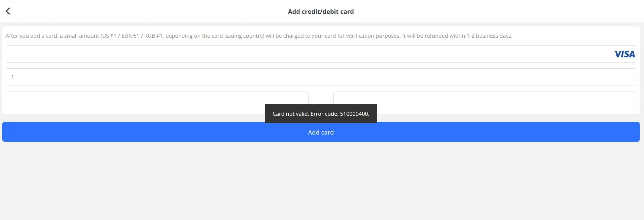Image resolution: width=644 pixels, height=220 pixels.
Task: Click the error code 510000400 text
Action: pos(354,114)
